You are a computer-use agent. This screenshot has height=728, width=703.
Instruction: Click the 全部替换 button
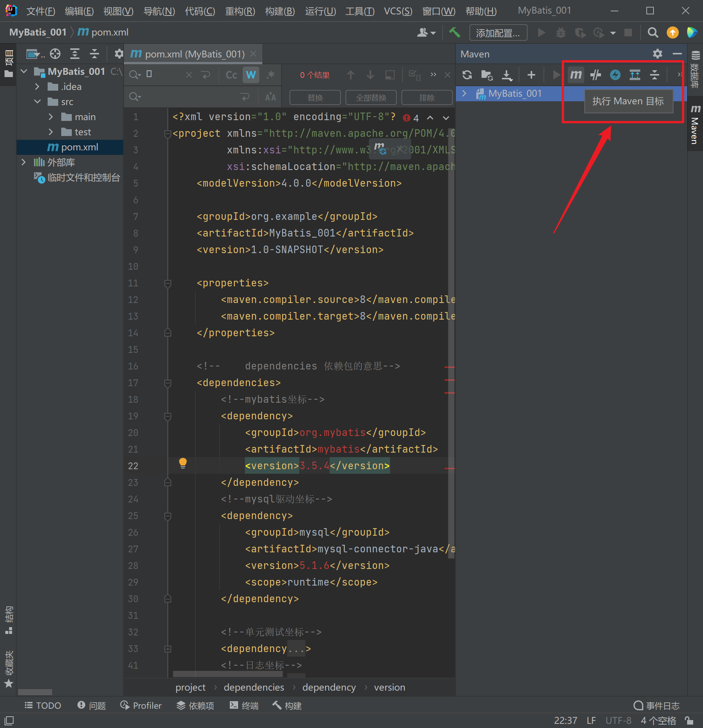point(371,98)
